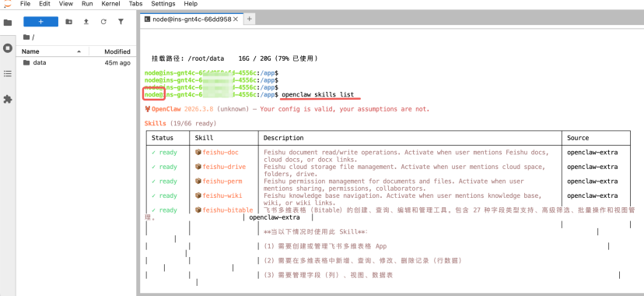Click the Status table header

click(163, 138)
